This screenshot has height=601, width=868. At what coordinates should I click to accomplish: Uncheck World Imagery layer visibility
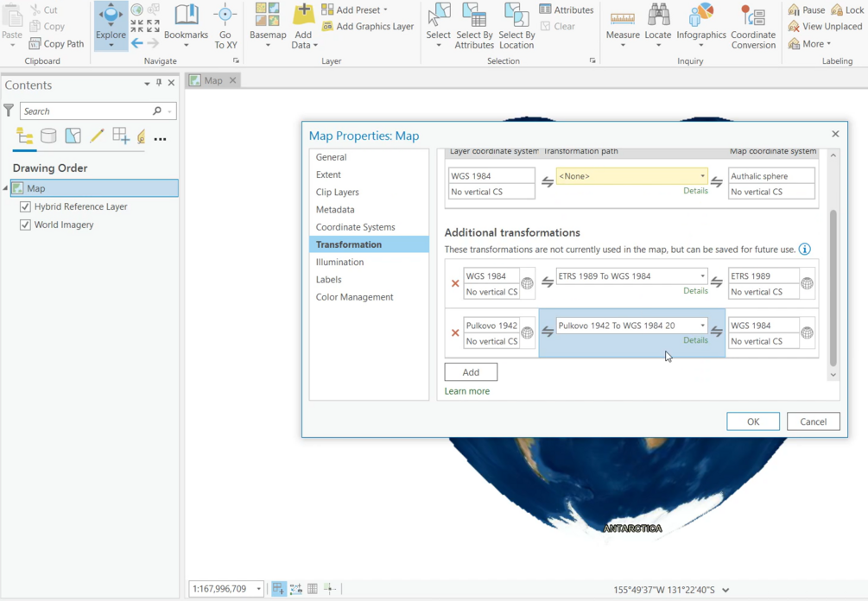coord(25,225)
